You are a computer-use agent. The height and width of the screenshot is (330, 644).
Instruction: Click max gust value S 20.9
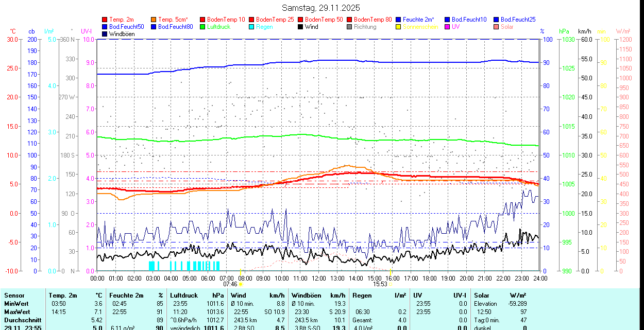click(x=338, y=312)
